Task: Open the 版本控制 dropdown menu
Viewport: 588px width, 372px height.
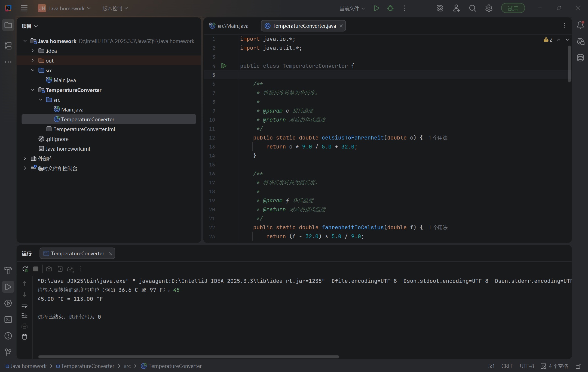Action: click(x=115, y=8)
